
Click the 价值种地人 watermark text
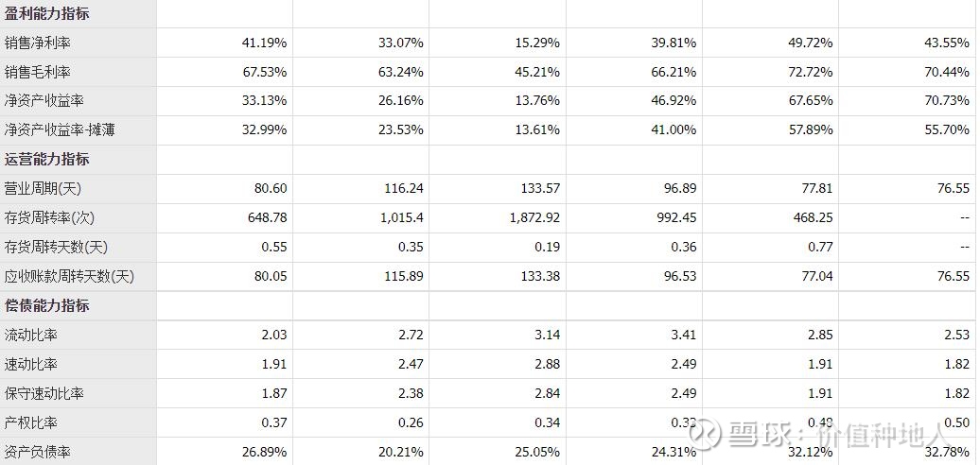[882, 434]
